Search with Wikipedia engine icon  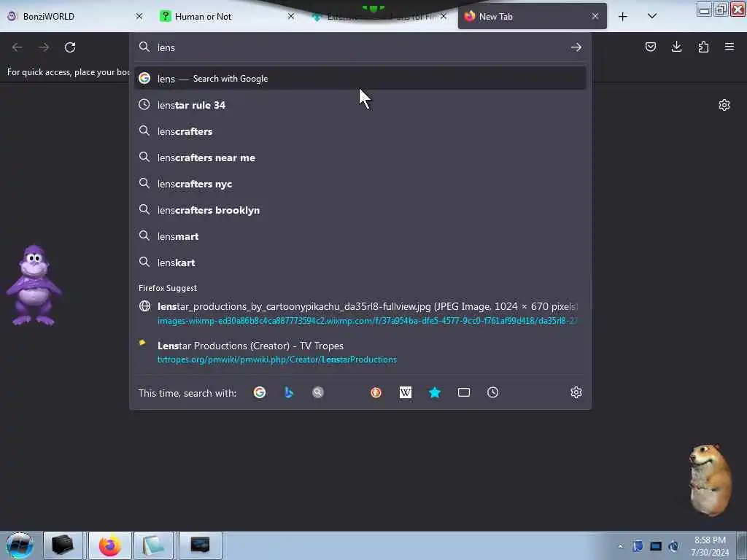coord(406,392)
